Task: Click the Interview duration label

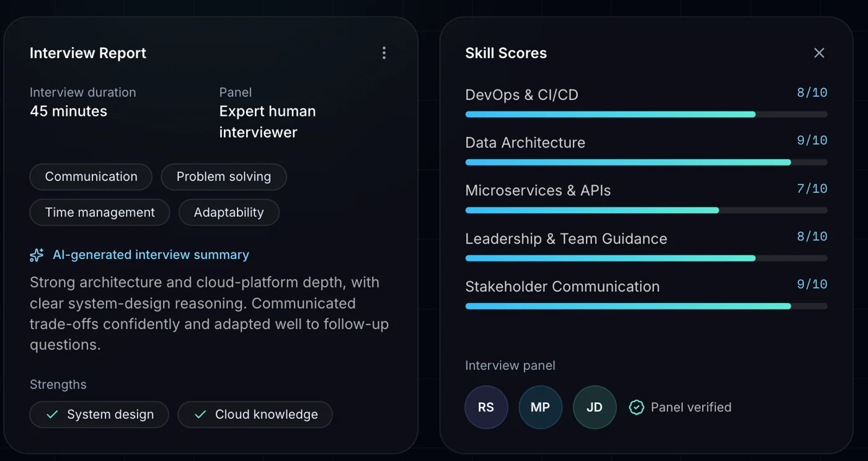Action: 83,92
